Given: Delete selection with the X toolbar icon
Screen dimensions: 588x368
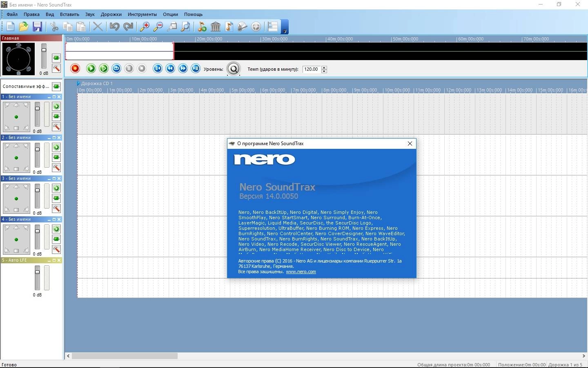Looking at the screenshot, I should tap(98, 27).
